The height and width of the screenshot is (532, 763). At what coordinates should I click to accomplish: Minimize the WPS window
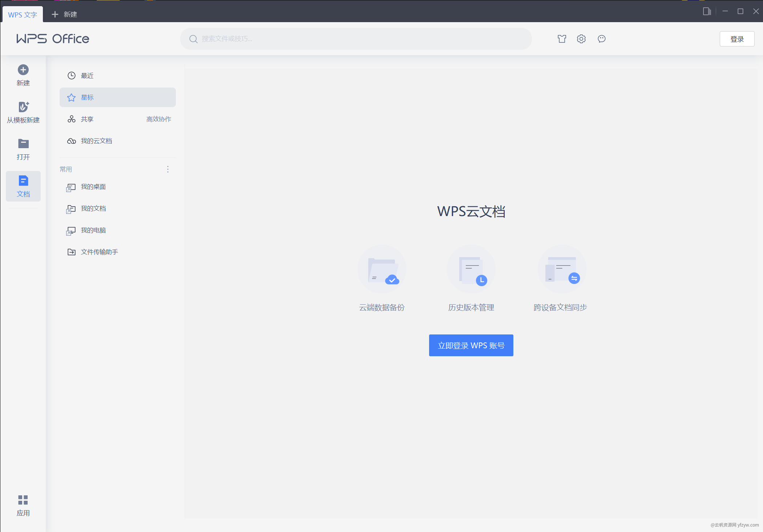725,11
